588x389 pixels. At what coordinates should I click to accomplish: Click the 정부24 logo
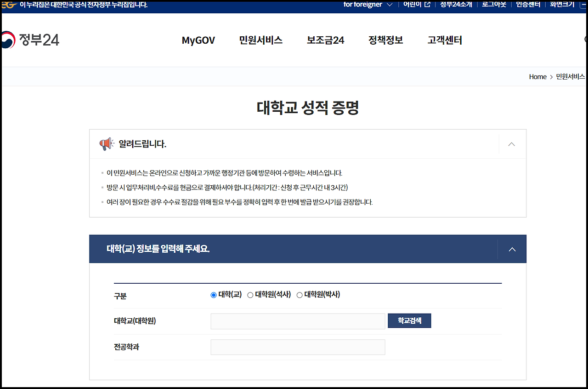(30, 40)
